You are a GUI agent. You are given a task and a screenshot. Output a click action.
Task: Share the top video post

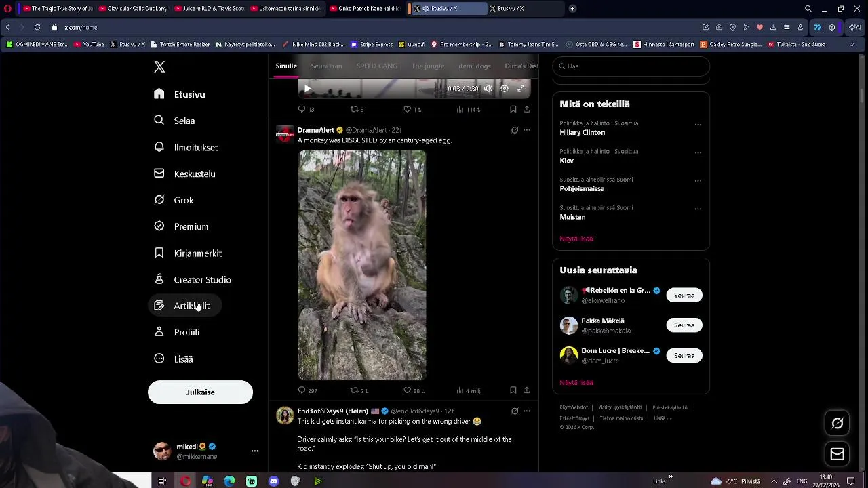(526, 109)
